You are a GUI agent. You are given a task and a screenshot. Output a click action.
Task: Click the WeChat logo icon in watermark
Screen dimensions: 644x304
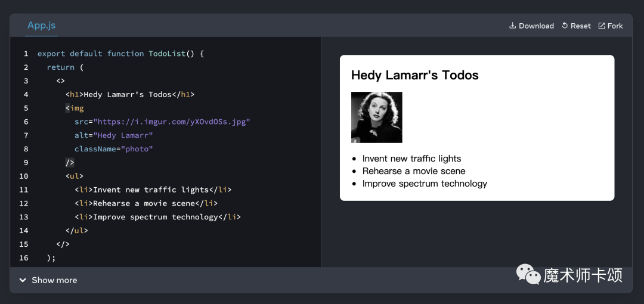tap(528, 274)
